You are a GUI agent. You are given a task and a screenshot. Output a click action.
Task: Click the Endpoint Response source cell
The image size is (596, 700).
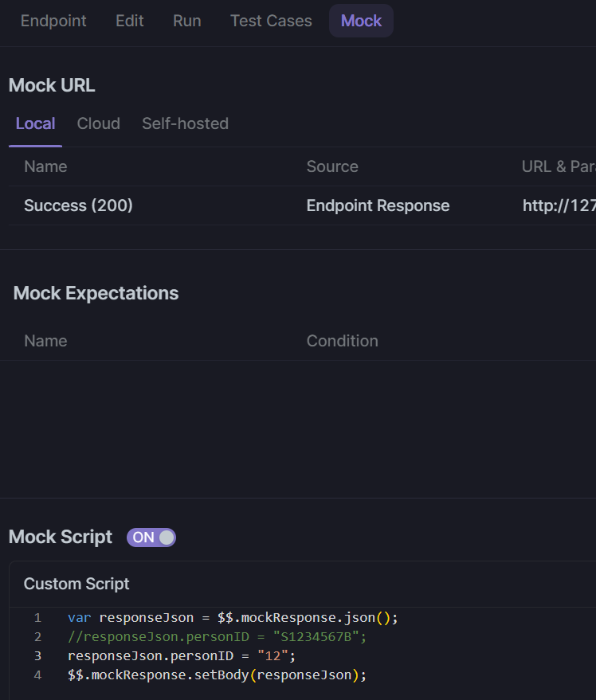tap(378, 205)
